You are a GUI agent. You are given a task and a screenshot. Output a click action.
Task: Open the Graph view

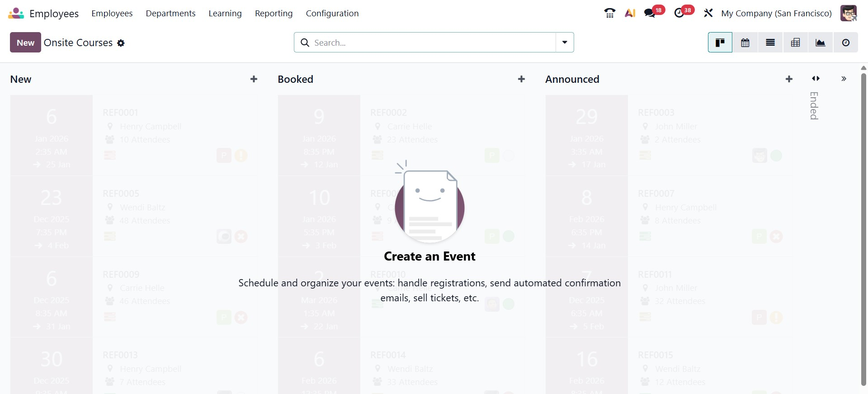[820, 43]
